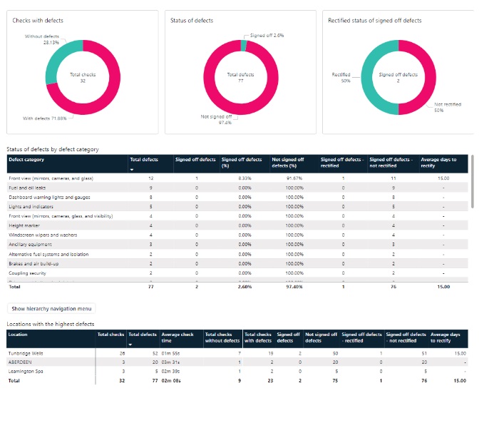The image size is (504, 443).
Task: Select the ABERDEEN location row
Action: (x=237, y=362)
